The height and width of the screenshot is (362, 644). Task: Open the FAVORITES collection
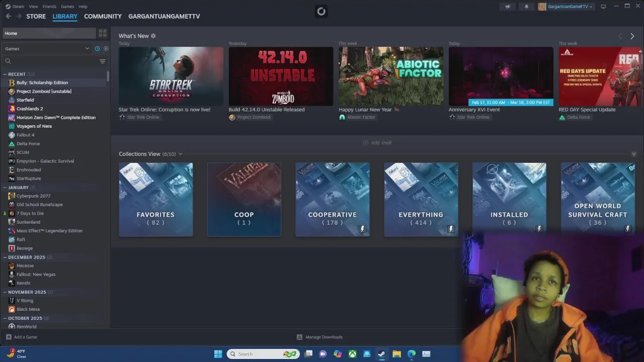(x=155, y=200)
